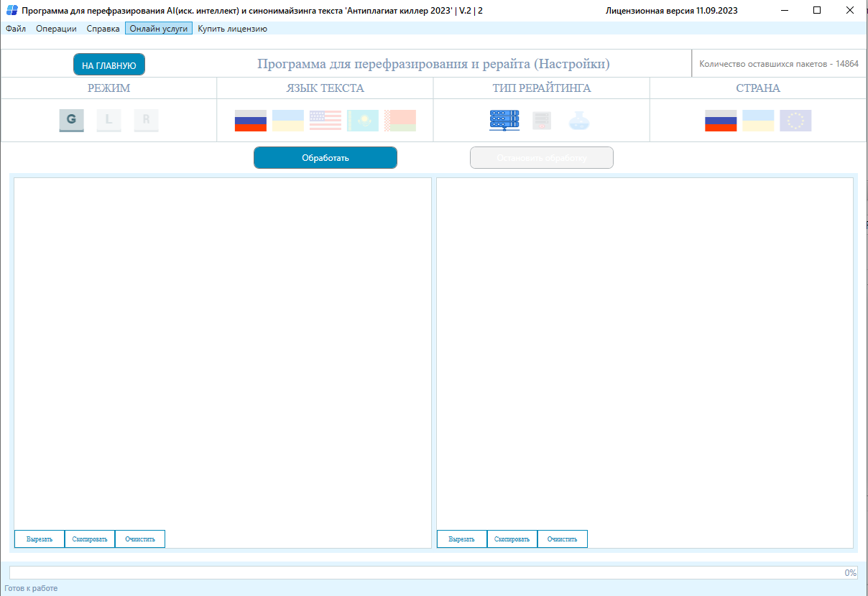The image size is (868, 596).
Task: Choose the Kazakhstan flag text language
Action: [363, 121]
